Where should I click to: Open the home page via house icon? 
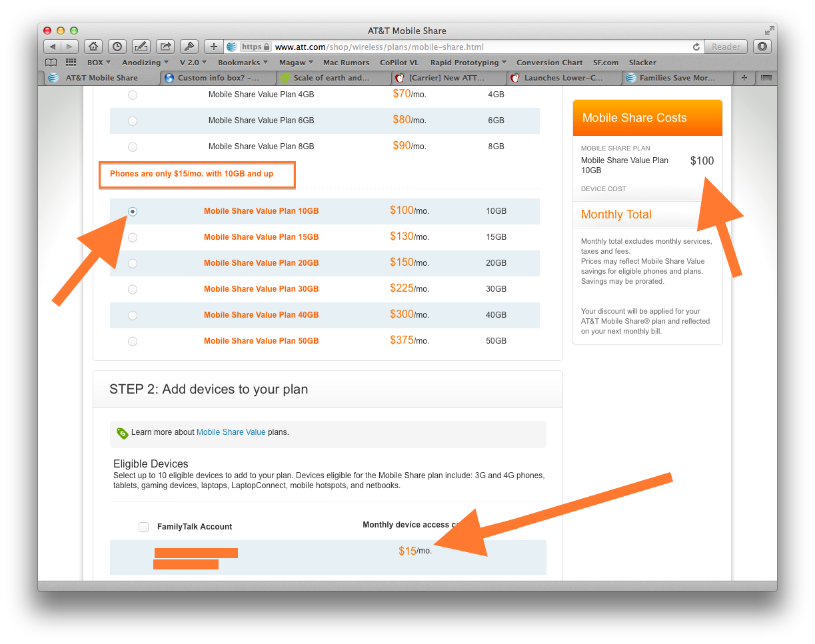93,47
